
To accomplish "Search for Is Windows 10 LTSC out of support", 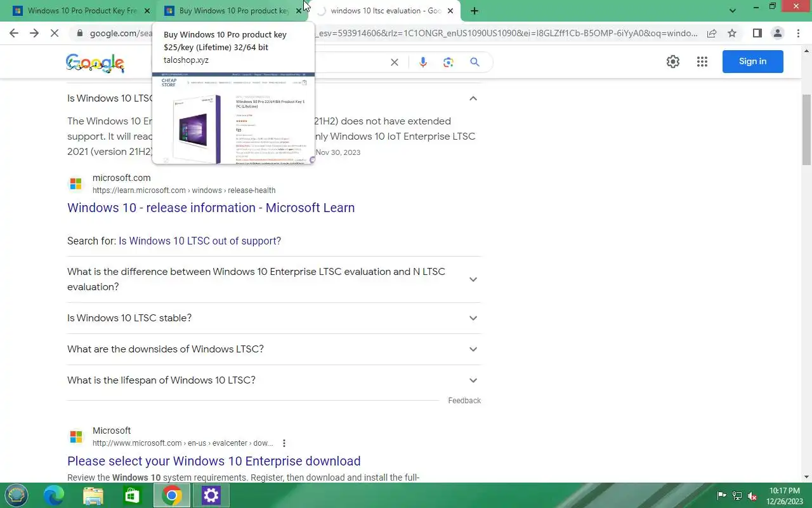I will coord(200,241).
